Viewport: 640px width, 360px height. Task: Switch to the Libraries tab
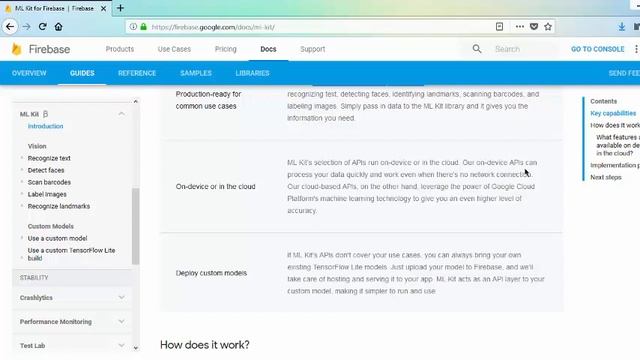point(252,73)
